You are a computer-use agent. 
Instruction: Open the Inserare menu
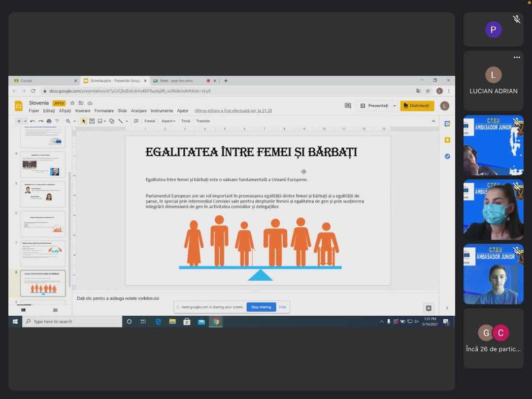(83, 111)
